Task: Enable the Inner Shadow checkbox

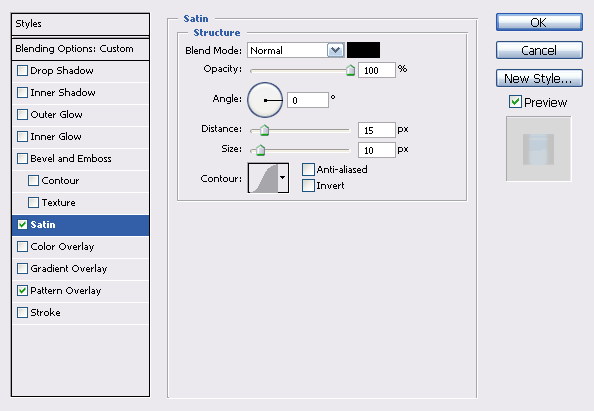Action: 22,93
